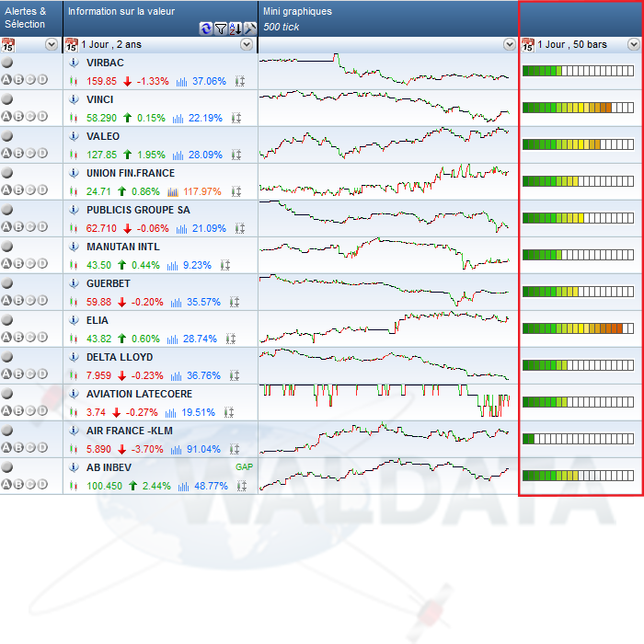Click '1 Jour , 2 ans' period label
Screen dimensions: 644x644
coord(111,44)
